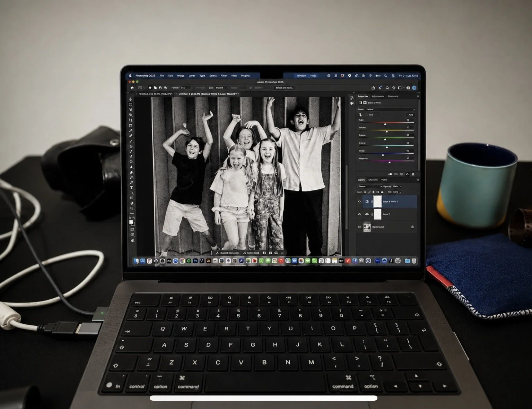The image size is (532, 409).
Task: Open the Window menu
Action: [x=301, y=76]
